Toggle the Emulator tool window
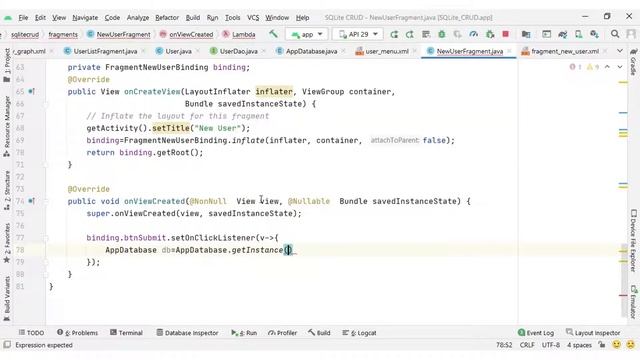640x360 pixels. coord(633,302)
